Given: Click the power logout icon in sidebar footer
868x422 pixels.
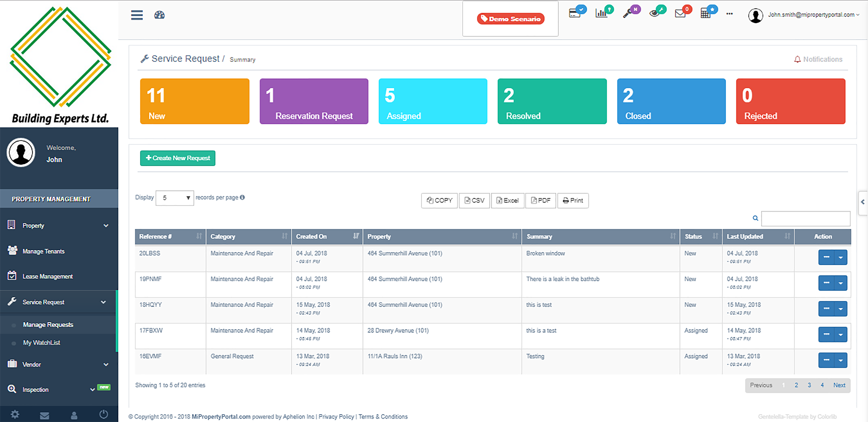Looking at the screenshot, I should (103, 415).
